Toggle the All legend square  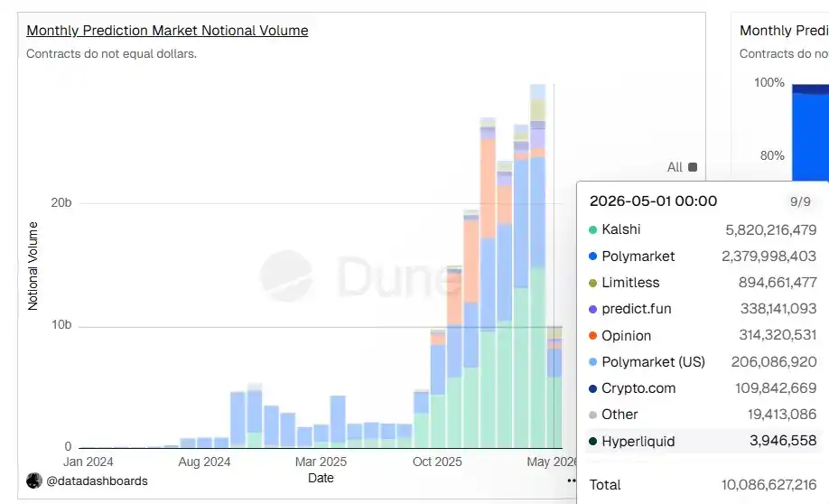coord(693,167)
